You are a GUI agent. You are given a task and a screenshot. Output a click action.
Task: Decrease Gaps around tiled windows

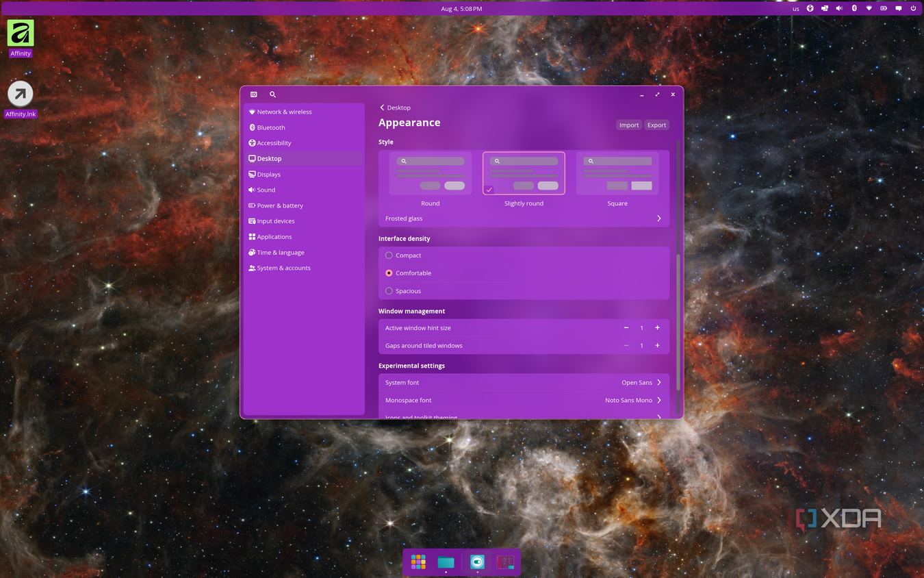[626, 346]
